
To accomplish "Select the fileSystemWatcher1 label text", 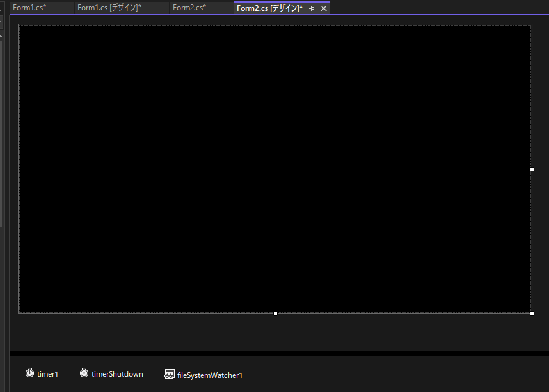I will (x=211, y=374).
